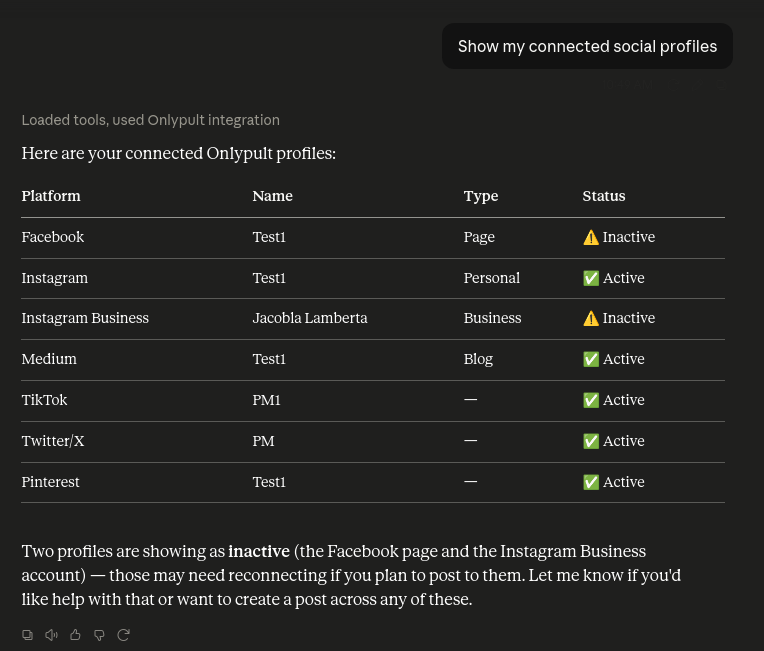The height and width of the screenshot is (651, 764).
Task: Read the response aloud
Action: point(51,634)
